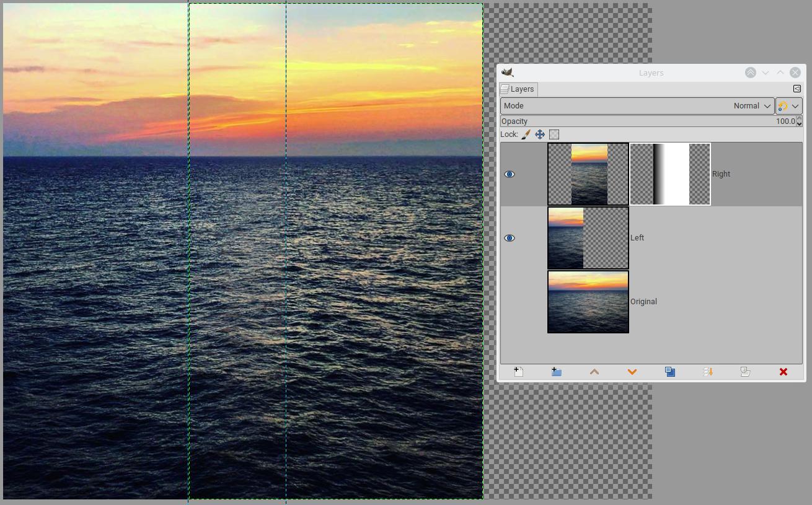
Task: Create a new layer
Action: 519,372
